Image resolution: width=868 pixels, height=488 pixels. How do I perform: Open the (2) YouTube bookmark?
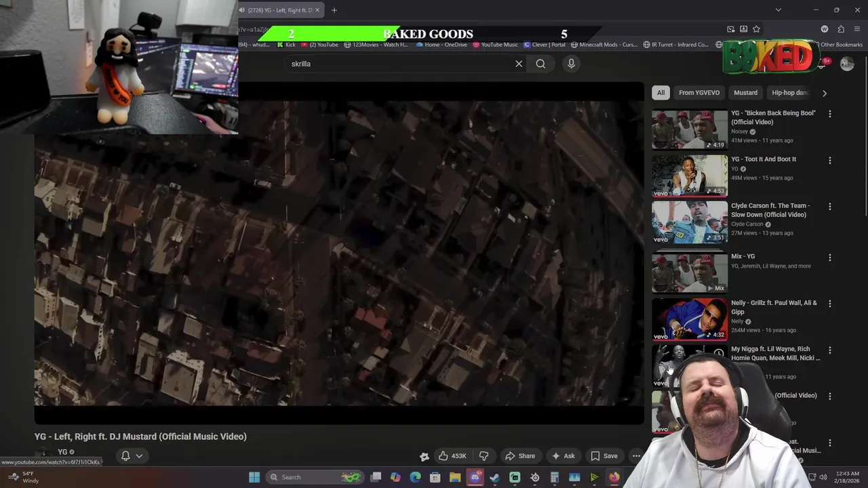coord(319,45)
